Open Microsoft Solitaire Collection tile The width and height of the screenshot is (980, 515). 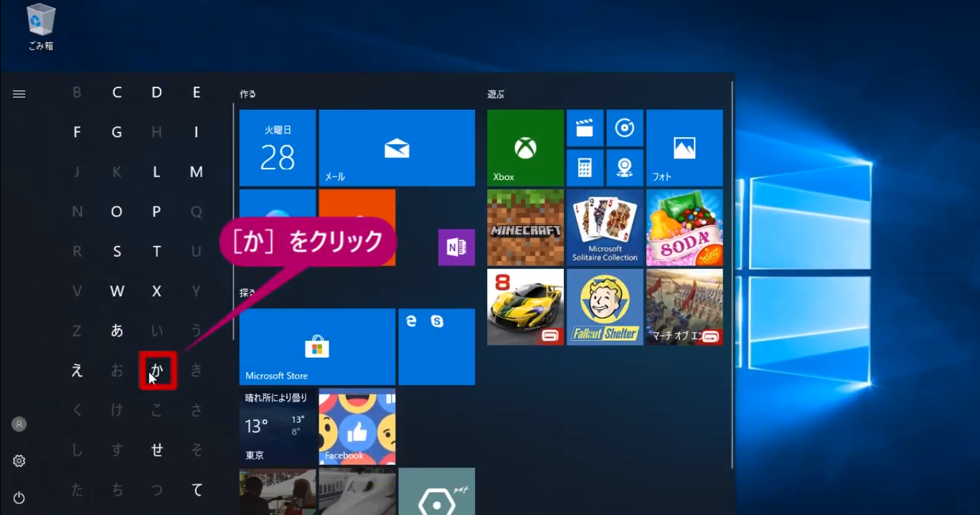pos(605,227)
